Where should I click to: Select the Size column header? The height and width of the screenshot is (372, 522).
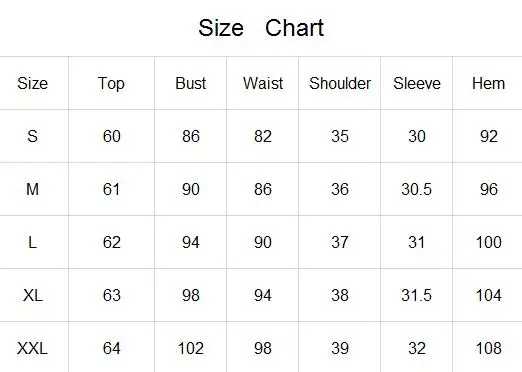(x=32, y=83)
